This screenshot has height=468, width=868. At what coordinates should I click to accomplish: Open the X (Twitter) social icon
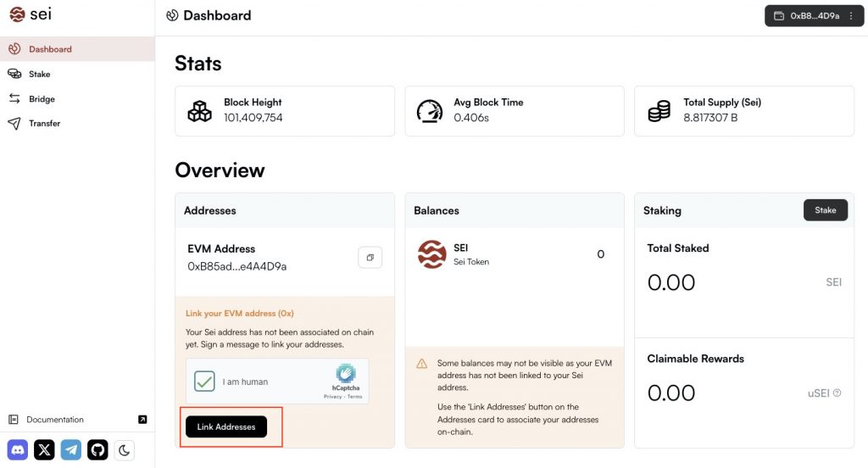44,450
